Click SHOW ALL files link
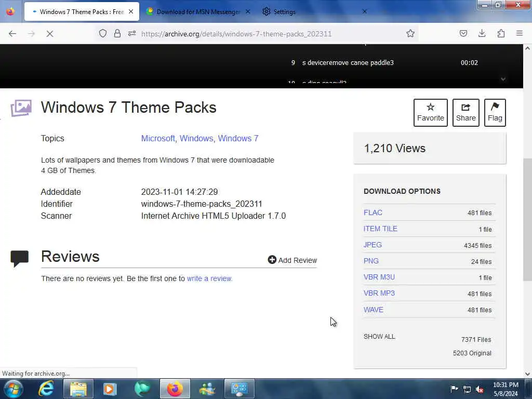 [x=379, y=337]
